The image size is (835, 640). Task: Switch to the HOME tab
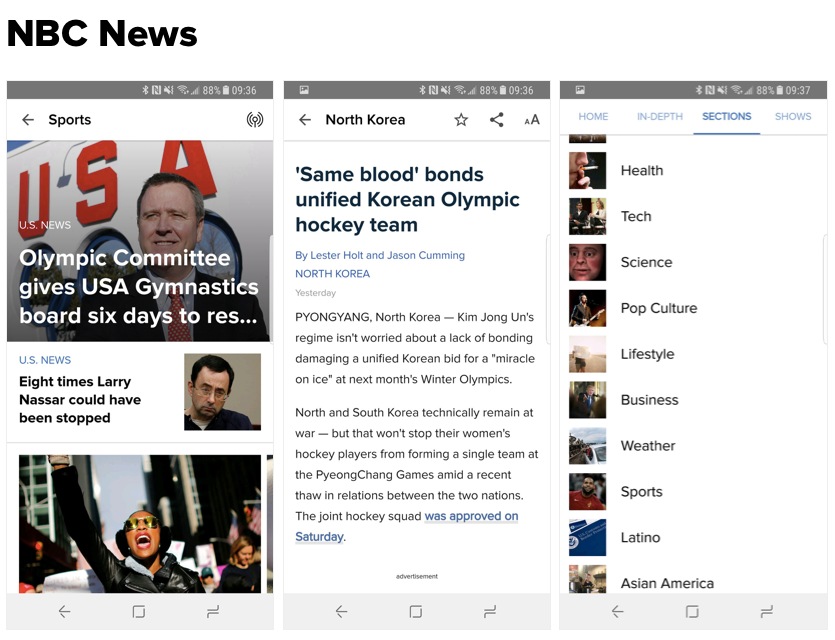(x=593, y=117)
